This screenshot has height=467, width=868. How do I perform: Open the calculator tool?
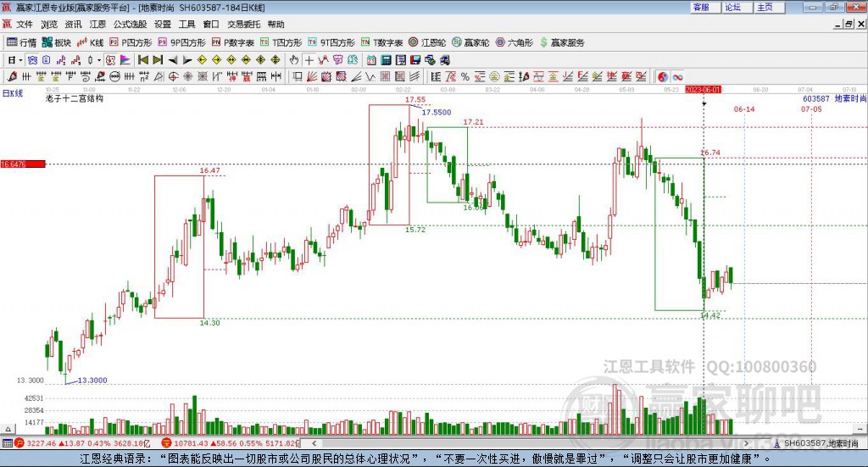click(x=386, y=60)
